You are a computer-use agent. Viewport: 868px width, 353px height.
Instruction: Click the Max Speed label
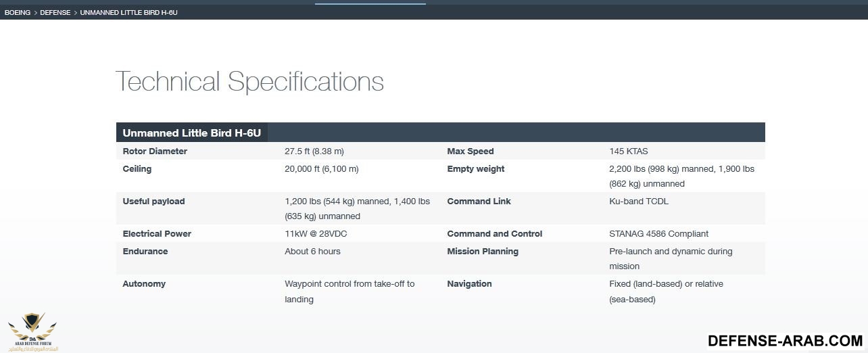point(471,151)
